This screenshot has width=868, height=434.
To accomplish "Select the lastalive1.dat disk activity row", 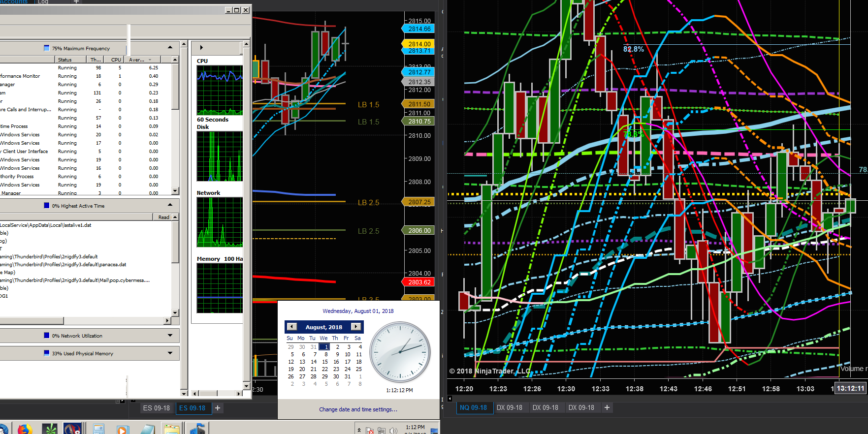I will pyautogui.click(x=86, y=225).
